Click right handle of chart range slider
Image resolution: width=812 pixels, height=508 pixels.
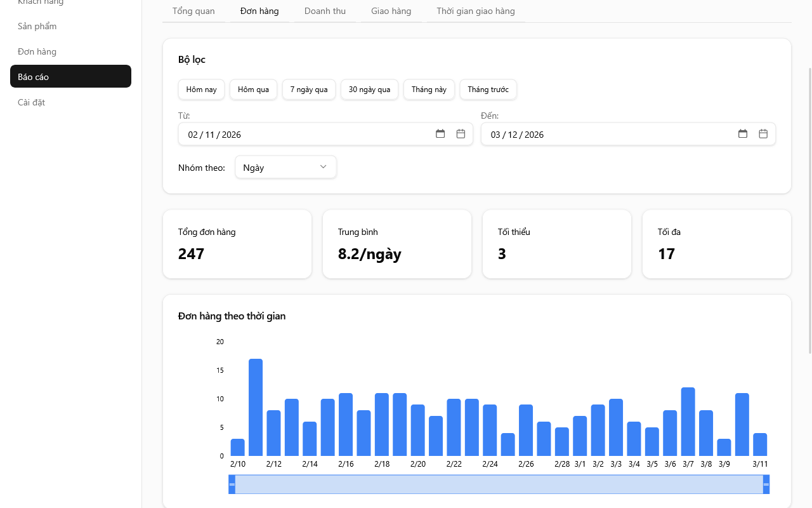(x=766, y=485)
